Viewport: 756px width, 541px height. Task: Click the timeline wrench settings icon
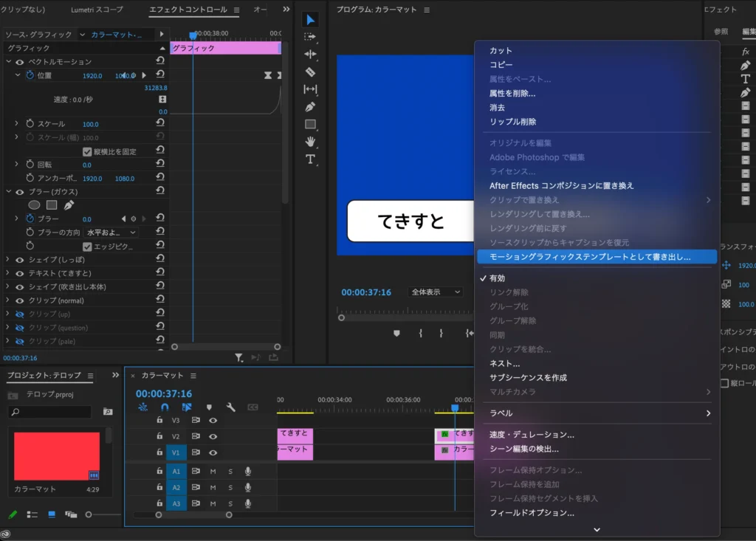[230, 407]
